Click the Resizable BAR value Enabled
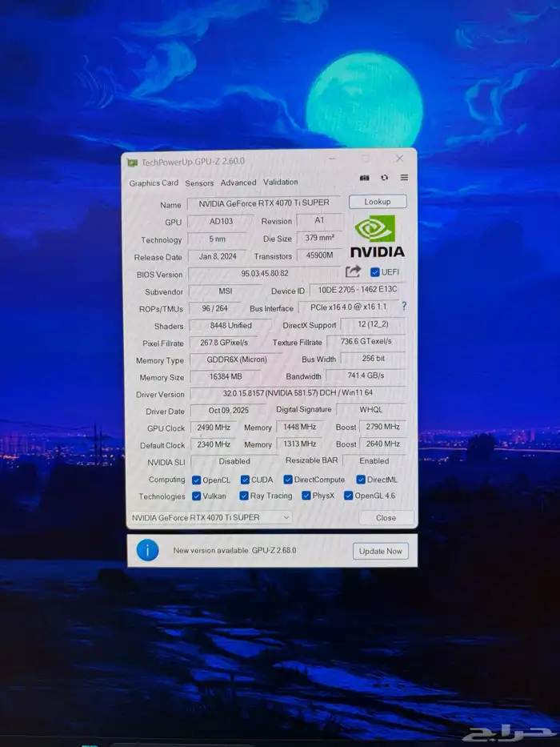 pyautogui.click(x=374, y=460)
